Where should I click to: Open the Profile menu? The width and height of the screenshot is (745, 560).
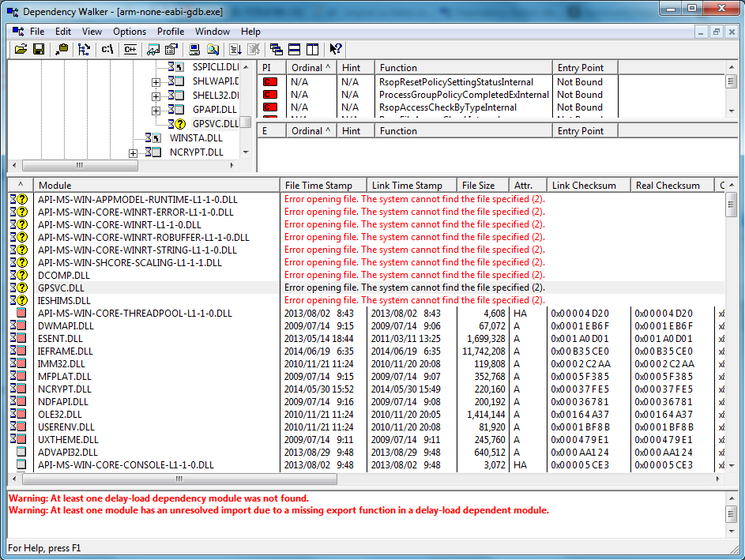pyautogui.click(x=171, y=32)
